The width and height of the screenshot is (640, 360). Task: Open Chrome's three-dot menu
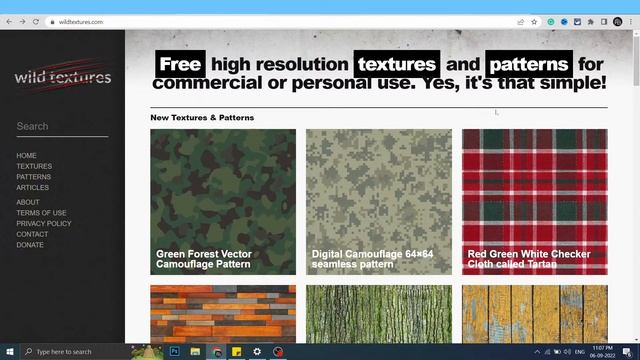631,22
